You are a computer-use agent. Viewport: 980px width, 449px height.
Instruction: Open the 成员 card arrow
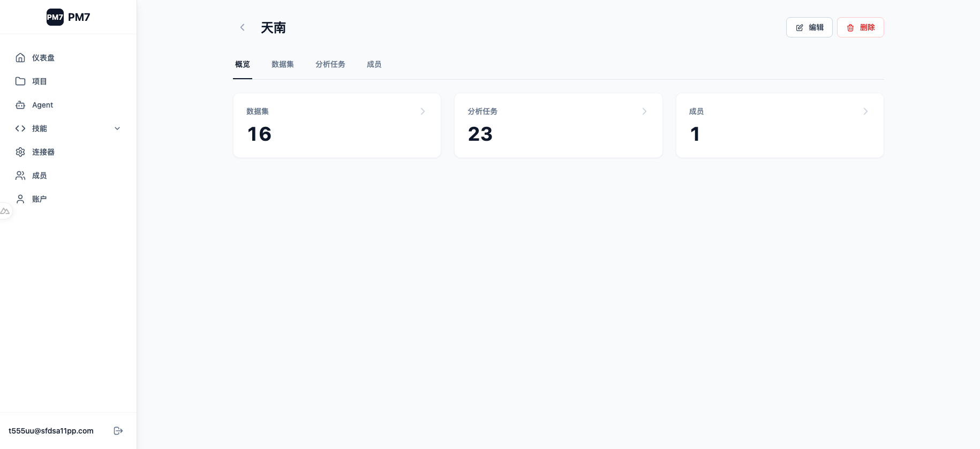(865, 111)
